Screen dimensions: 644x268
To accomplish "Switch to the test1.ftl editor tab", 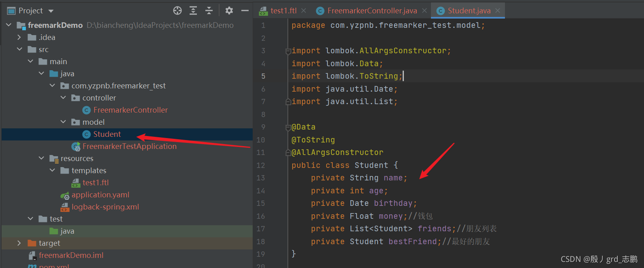I will coord(283,10).
